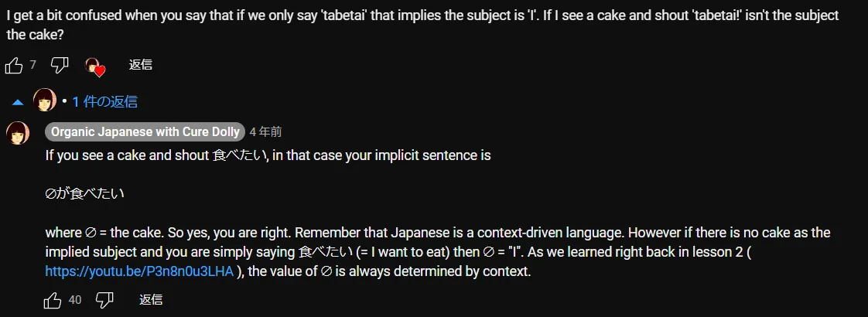The height and width of the screenshot is (317, 868).
Task: Dislike the top comment about 'tabetai'
Action: pos(60,66)
